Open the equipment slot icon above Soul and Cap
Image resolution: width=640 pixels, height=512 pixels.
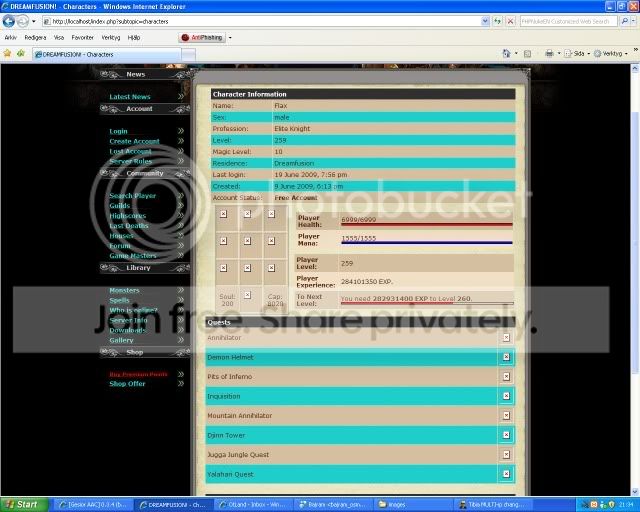point(247,295)
